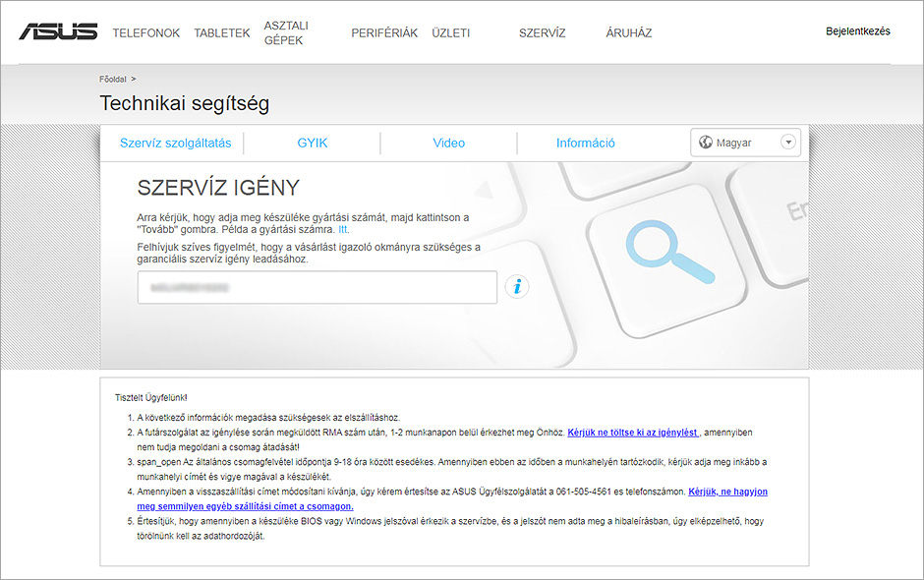
Task: Switch to the Video tab
Action: [449, 143]
